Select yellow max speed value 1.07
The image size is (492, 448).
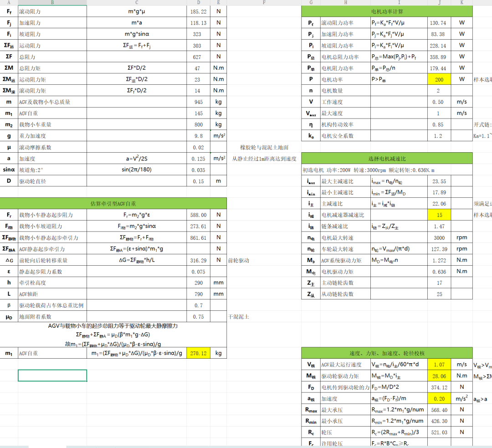click(439, 365)
